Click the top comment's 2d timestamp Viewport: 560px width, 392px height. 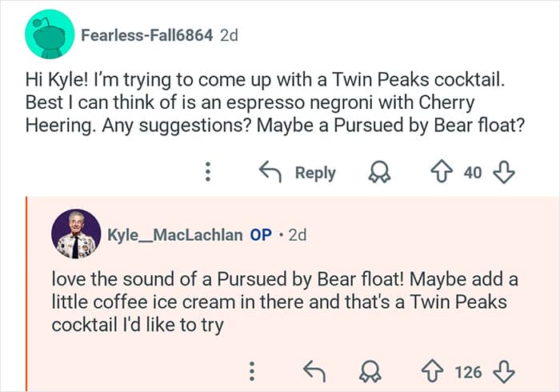click(229, 36)
